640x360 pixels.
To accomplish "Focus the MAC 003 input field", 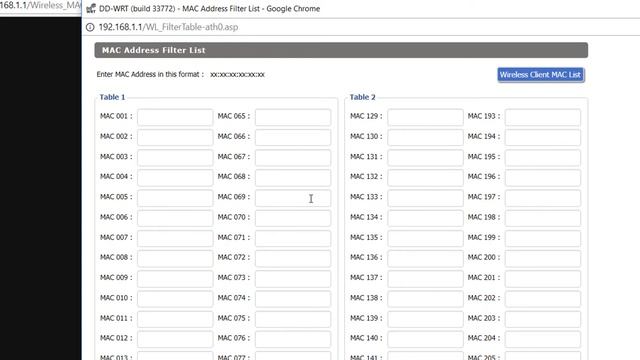I will (175, 157).
